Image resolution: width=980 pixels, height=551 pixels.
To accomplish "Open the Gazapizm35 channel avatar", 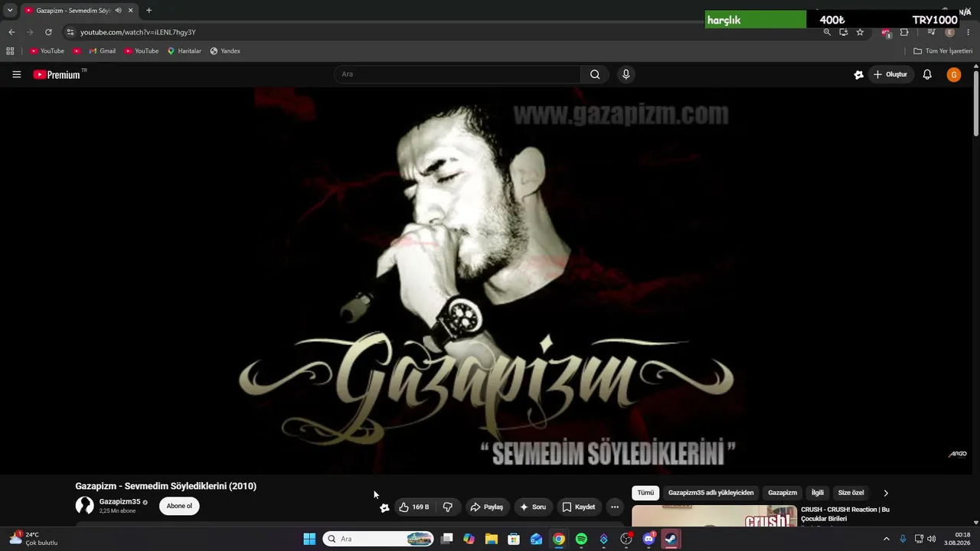I will [x=84, y=506].
